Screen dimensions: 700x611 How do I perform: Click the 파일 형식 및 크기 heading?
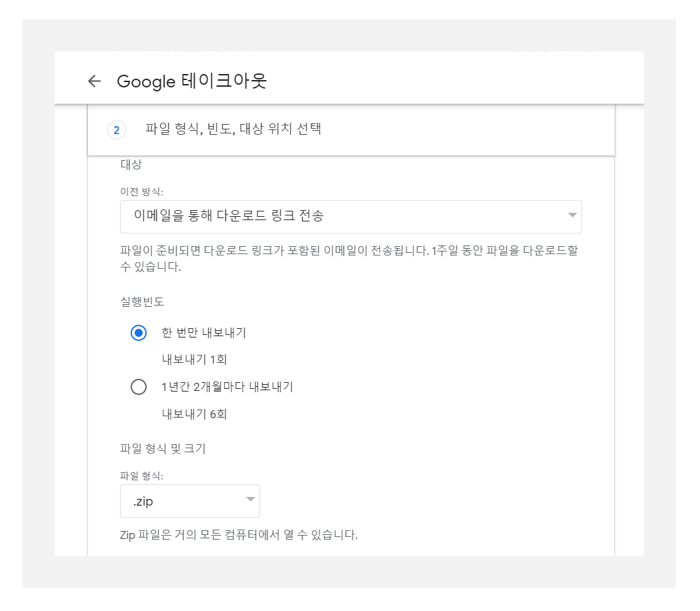pos(163,448)
